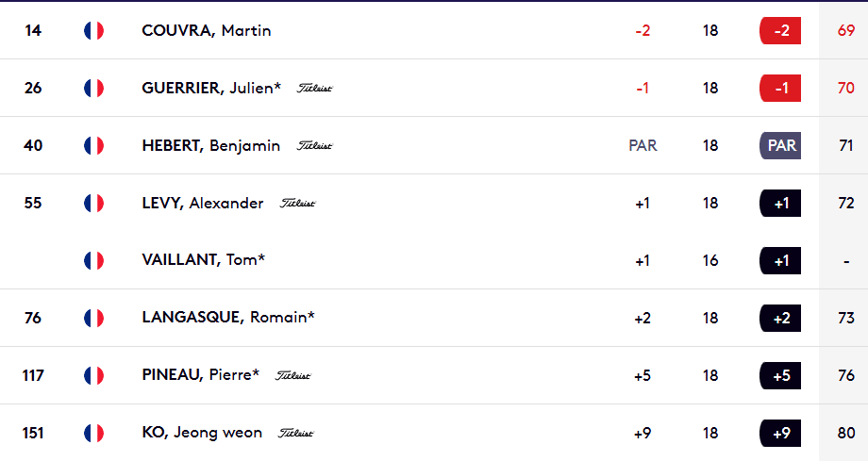Click the PAR badge in Hebert's row
Screen dimensions: 868x461
pyautogui.click(x=780, y=145)
